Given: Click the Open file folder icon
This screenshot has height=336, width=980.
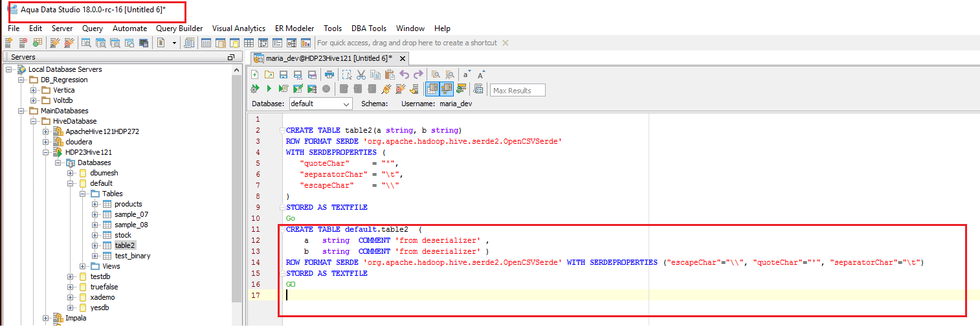Looking at the screenshot, I should click(269, 74).
